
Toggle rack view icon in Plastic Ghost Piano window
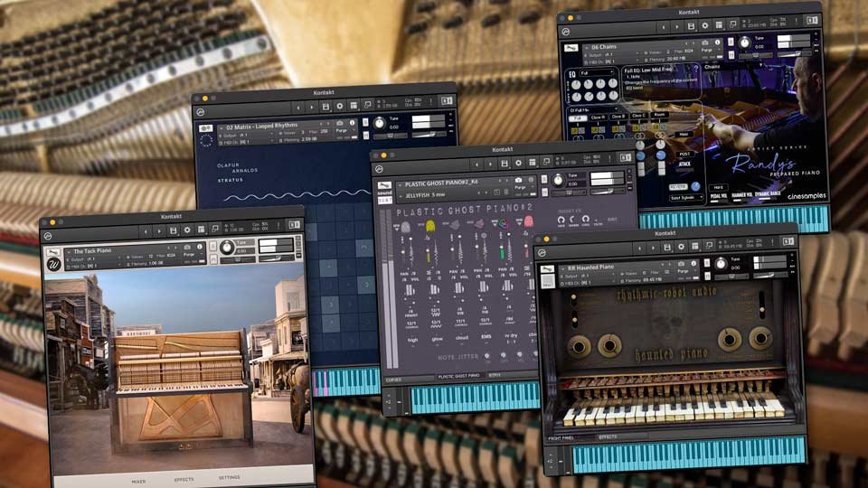pos(532,162)
